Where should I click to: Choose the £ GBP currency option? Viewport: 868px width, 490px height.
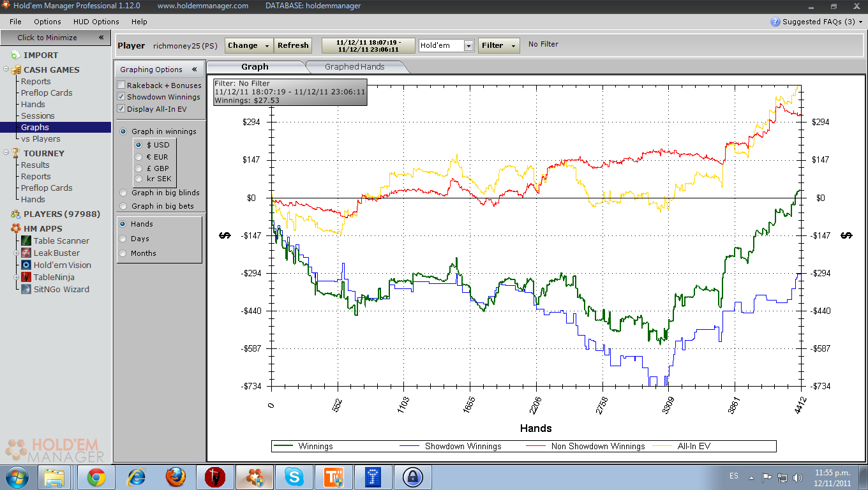coord(139,168)
